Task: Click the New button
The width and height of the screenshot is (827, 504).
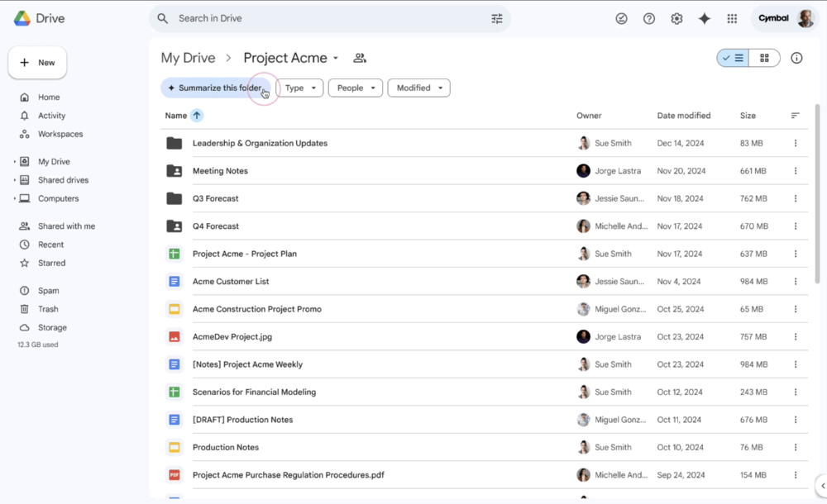Action: click(37, 63)
